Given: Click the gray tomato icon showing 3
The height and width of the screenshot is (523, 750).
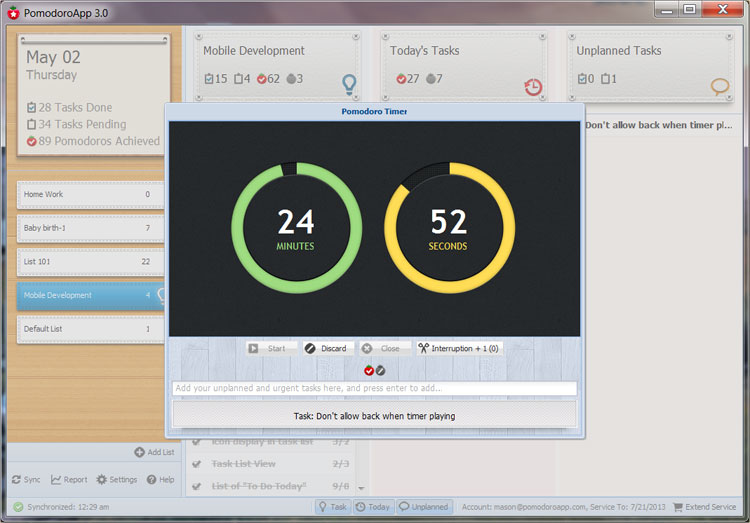Looking at the screenshot, I should pos(291,79).
